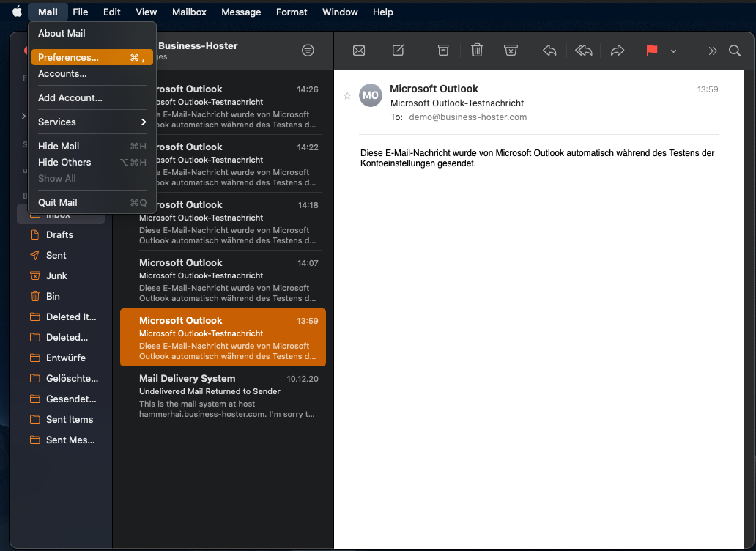
Task: Open the Mailbox menu
Action: [189, 12]
